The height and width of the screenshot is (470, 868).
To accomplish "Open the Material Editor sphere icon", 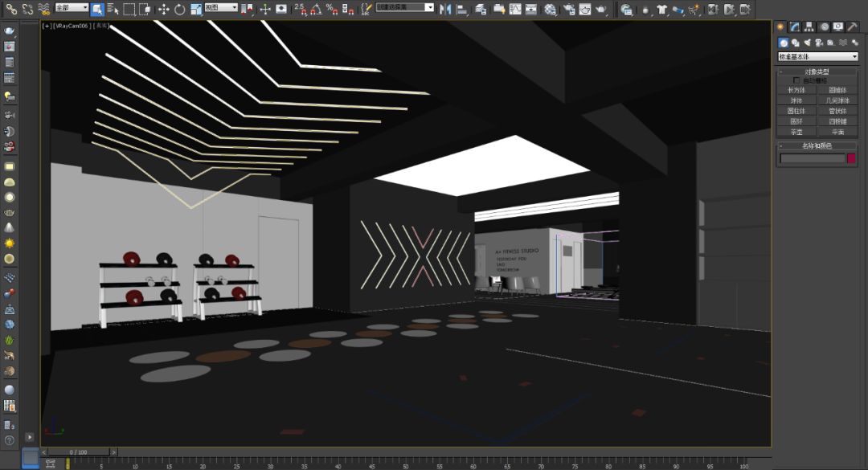I will [550, 9].
